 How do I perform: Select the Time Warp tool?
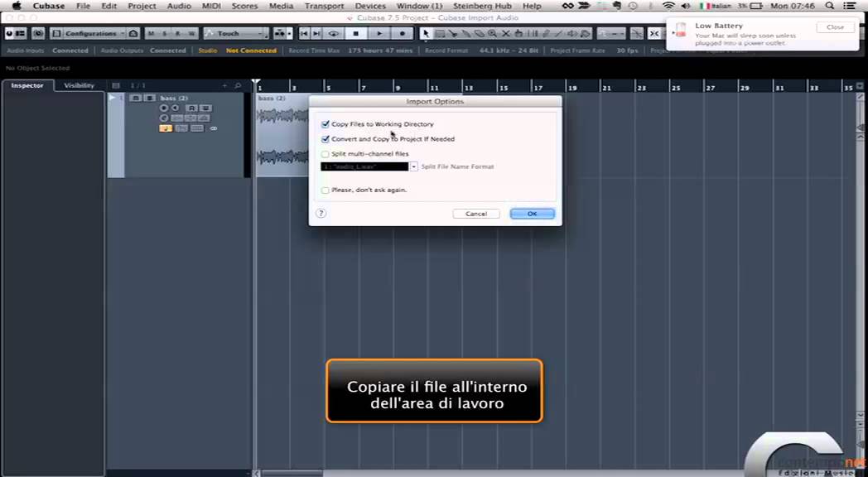(x=519, y=34)
